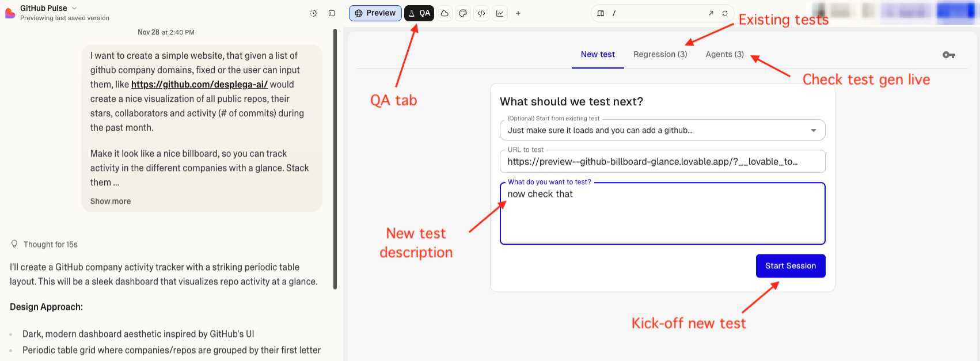
Task: Open the Agents (3) tab
Action: (725, 54)
